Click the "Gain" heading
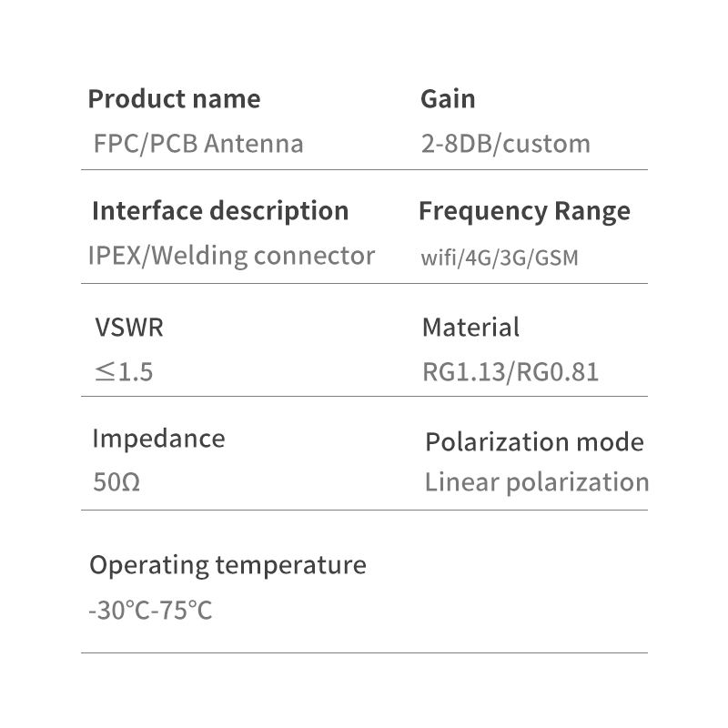Screen dimensions: 728x728 coord(448,99)
